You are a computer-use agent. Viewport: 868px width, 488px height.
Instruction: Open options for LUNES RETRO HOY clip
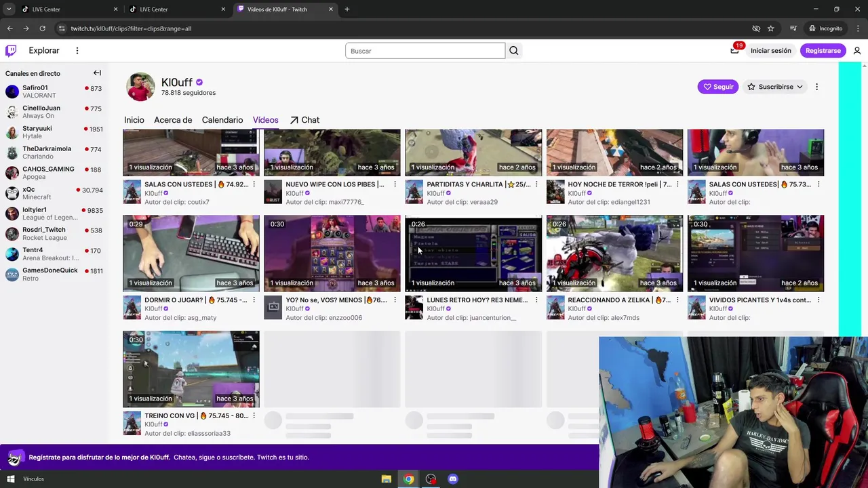click(536, 300)
